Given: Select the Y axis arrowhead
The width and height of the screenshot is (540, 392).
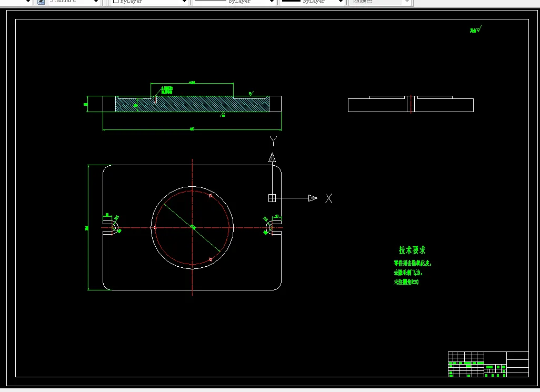Looking at the screenshot, I should tap(272, 157).
